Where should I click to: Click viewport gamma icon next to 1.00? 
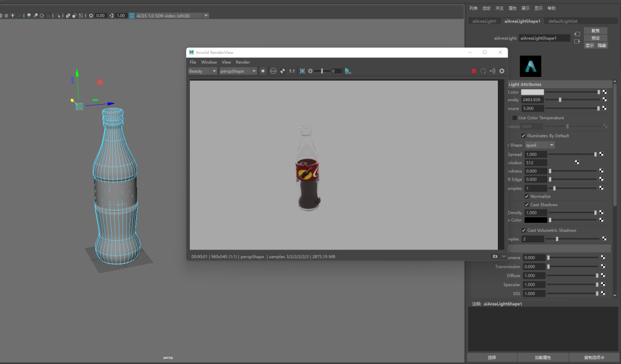coord(112,15)
